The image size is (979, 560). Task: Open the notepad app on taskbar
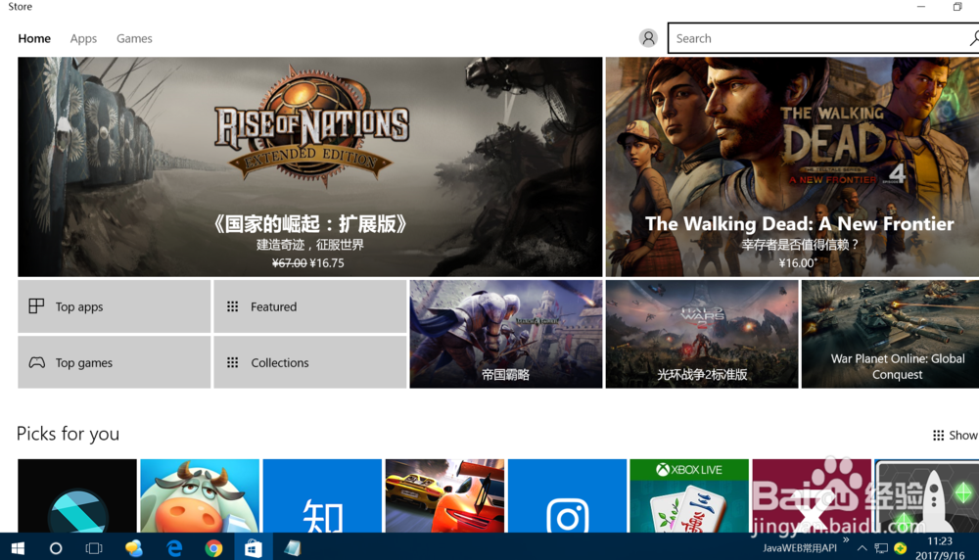click(292, 548)
